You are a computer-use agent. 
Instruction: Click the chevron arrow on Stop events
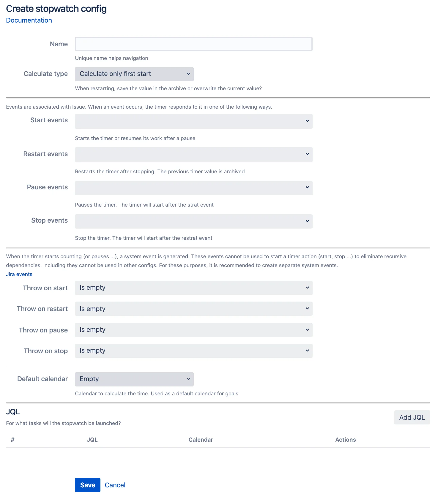[307, 221]
